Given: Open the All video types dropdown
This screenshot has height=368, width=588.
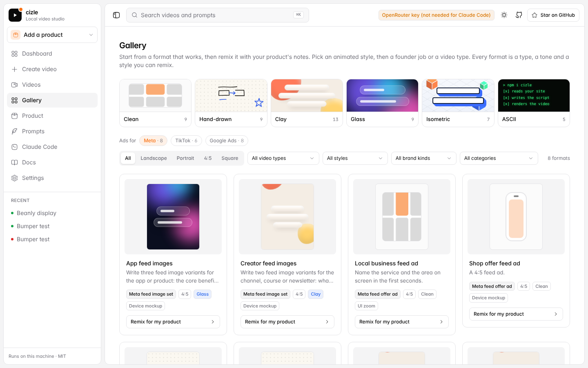Looking at the screenshot, I should [x=283, y=158].
